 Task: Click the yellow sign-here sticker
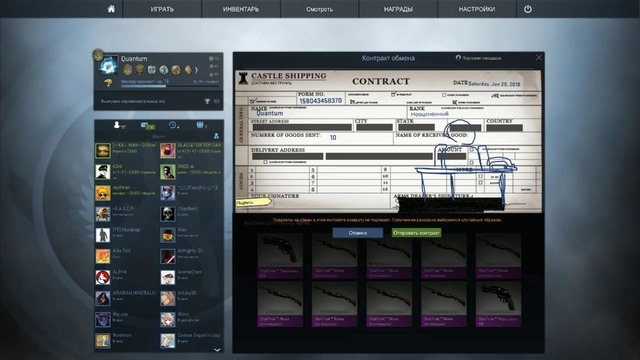point(252,202)
